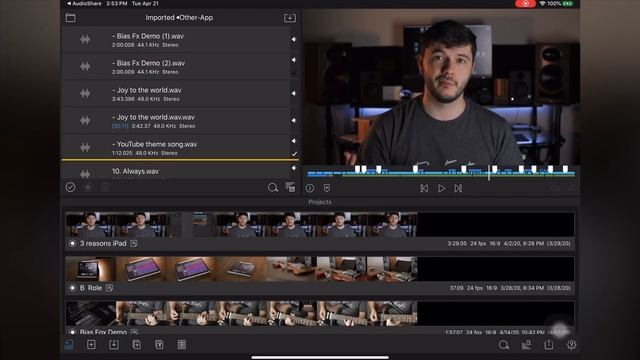The image size is (640, 360).
Task: Open the library source folder icon
Action: (71, 18)
